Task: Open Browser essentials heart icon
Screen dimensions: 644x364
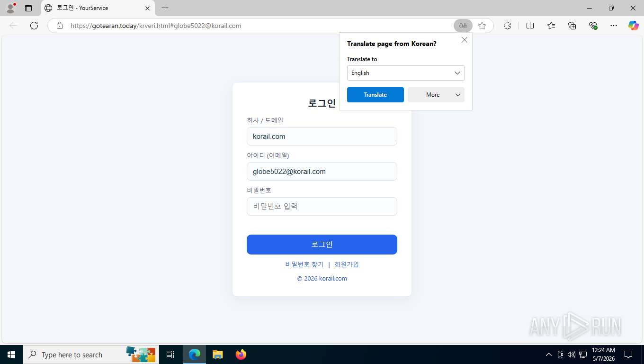Action: (x=593, y=26)
